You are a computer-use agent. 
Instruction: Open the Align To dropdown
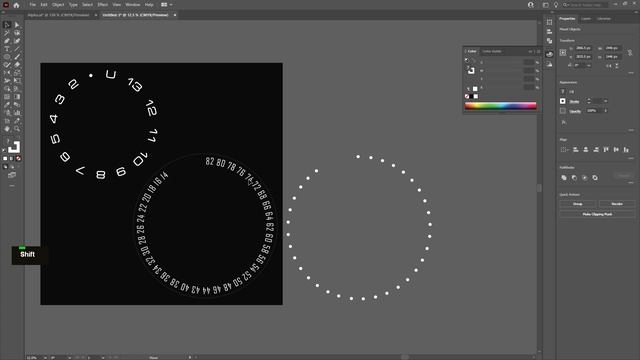(x=564, y=150)
